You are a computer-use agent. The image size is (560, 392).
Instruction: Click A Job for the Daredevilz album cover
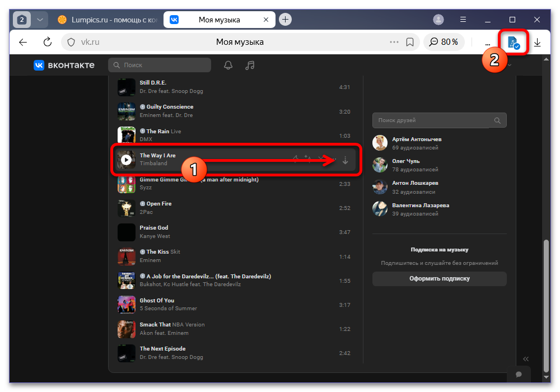tap(127, 281)
